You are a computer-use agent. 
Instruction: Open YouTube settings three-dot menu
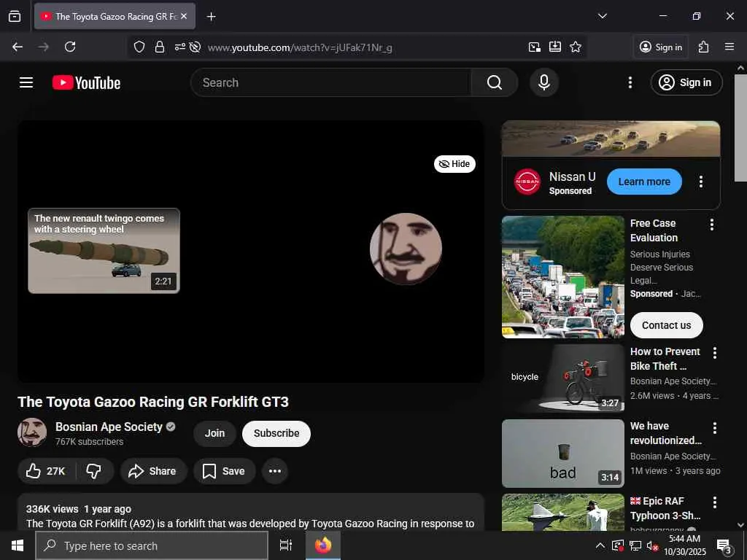(630, 82)
